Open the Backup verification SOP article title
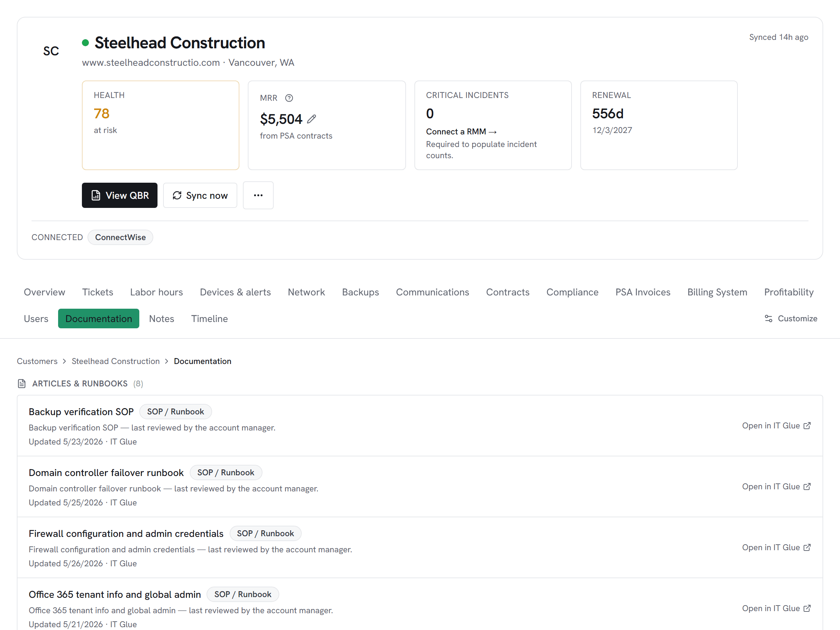The height and width of the screenshot is (630, 840). (x=81, y=412)
